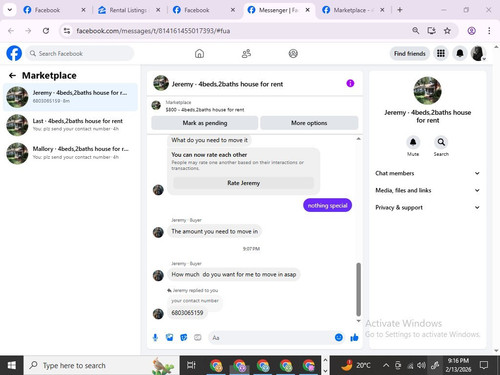
Task: Mark the listing as pending
Action: (205, 123)
